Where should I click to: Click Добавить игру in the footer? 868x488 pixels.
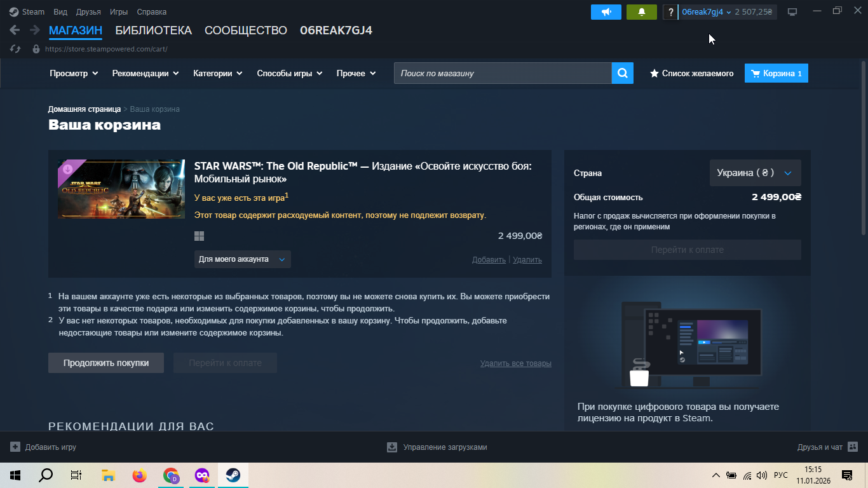[x=43, y=447]
